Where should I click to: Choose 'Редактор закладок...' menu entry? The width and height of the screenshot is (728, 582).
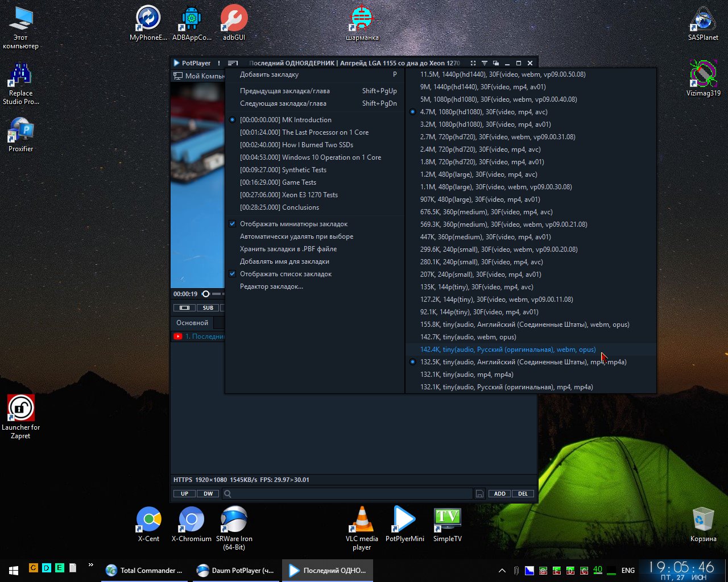click(271, 286)
